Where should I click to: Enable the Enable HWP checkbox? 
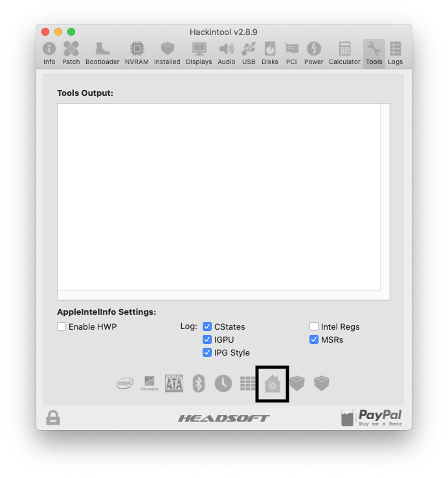tap(62, 326)
